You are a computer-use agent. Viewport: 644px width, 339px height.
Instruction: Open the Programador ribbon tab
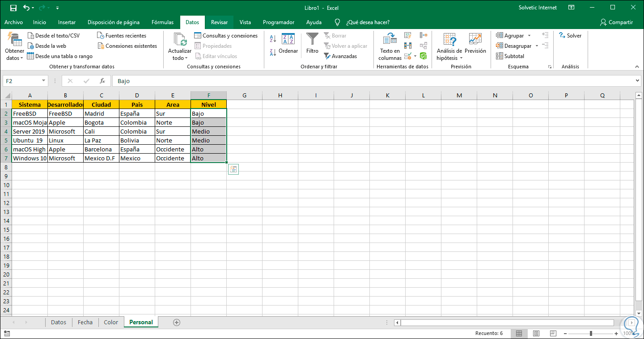(279, 22)
